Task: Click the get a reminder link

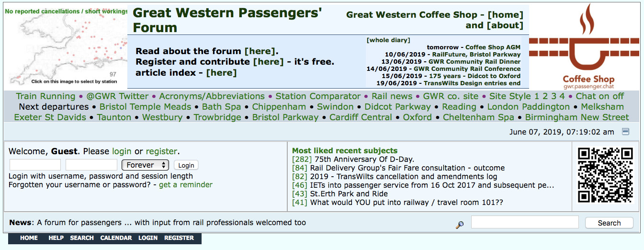Action: tap(186, 185)
